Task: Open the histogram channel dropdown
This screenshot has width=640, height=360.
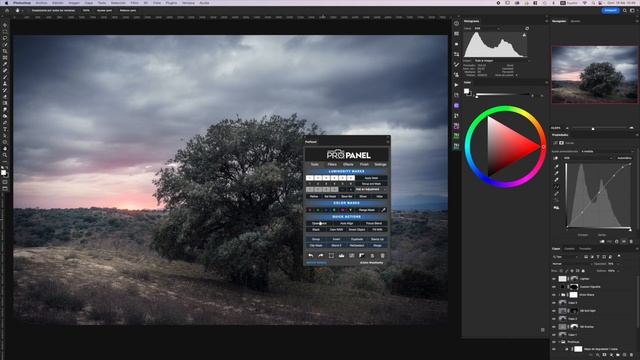Action: tap(487, 29)
